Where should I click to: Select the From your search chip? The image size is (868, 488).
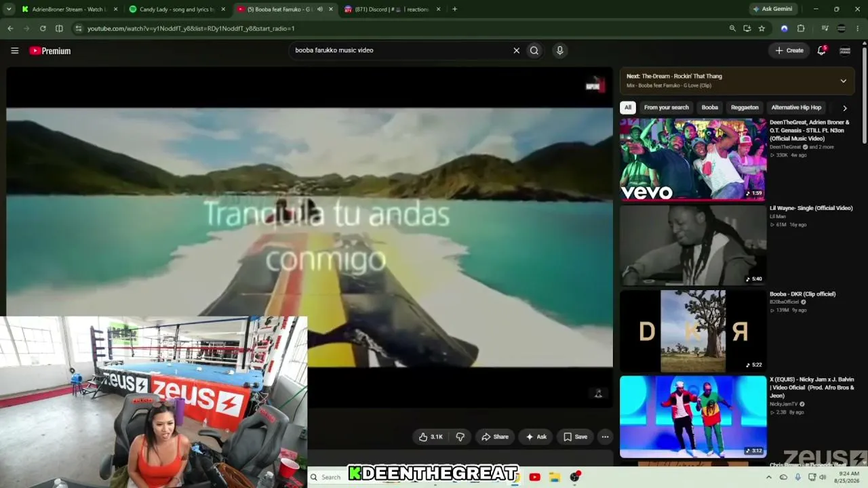click(666, 107)
